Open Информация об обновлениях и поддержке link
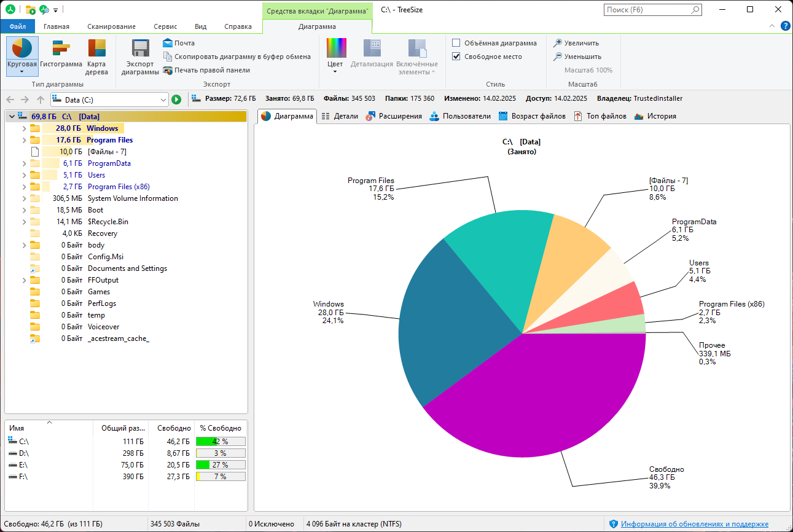Screen dimensions: 793x532 [x=694, y=524]
